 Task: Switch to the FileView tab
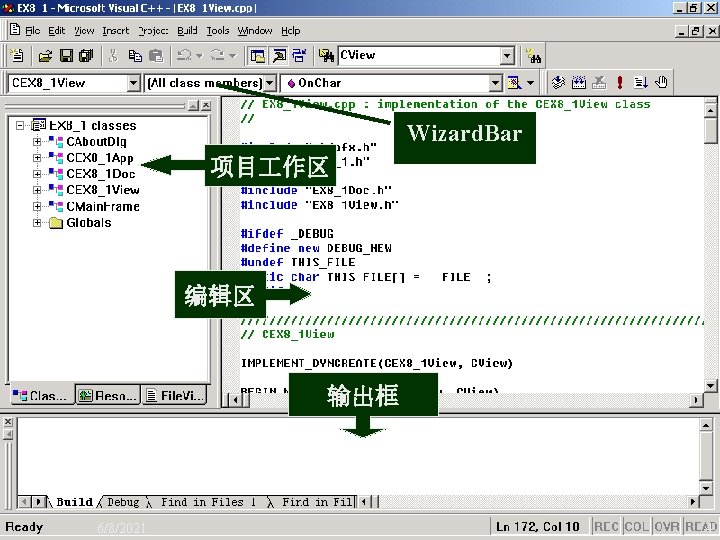click(174, 395)
